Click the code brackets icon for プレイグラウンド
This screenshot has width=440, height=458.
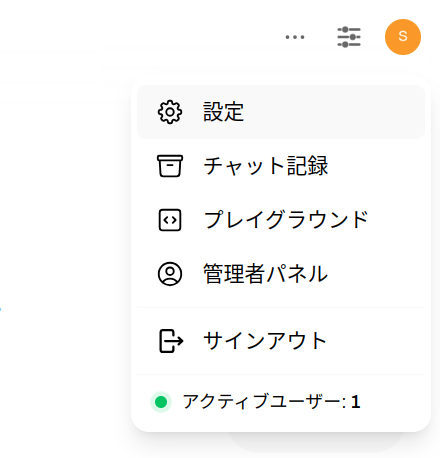tap(170, 220)
